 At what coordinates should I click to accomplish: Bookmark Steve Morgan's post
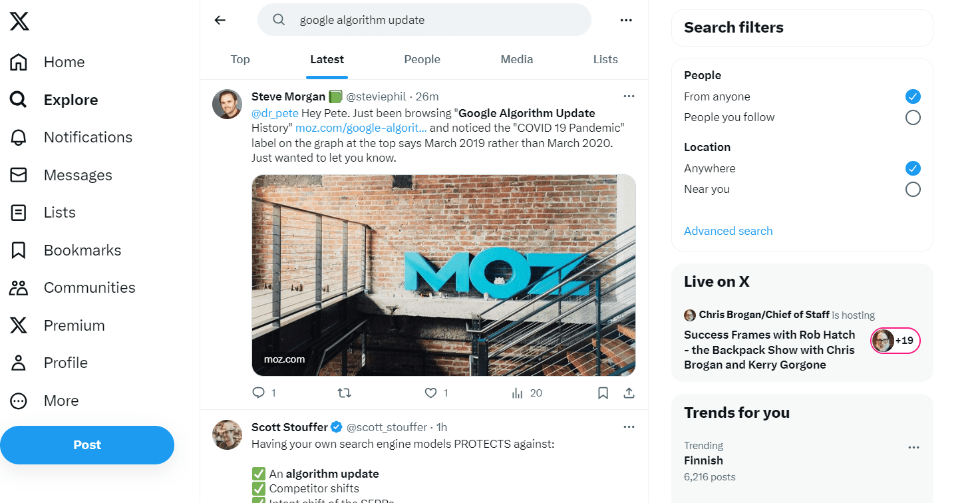point(603,393)
